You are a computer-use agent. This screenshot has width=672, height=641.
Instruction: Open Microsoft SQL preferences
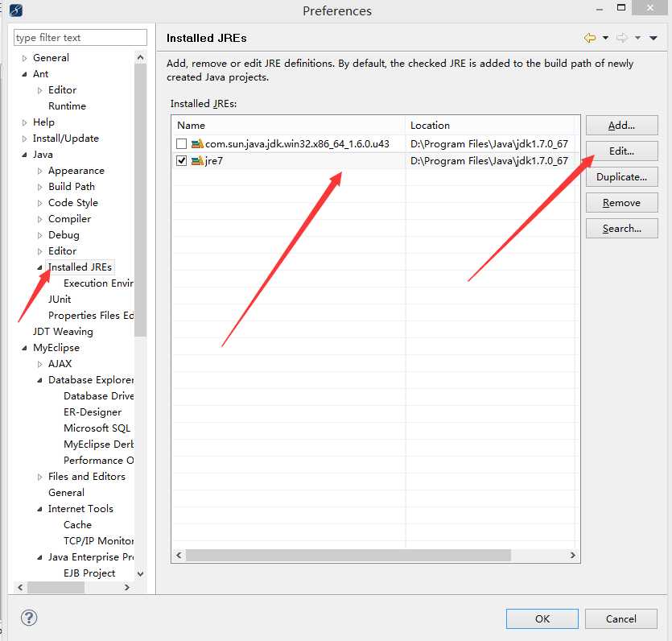click(97, 428)
